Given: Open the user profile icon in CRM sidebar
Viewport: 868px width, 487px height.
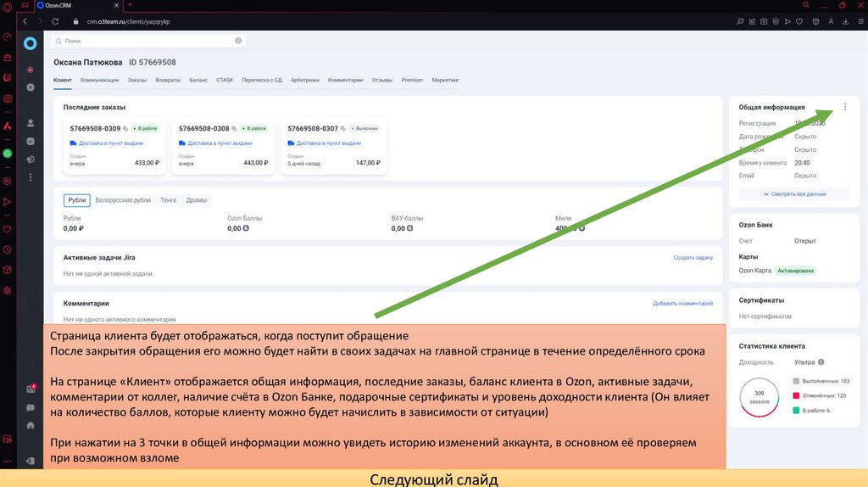Looking at the screenshot, I should pyautogui.click(x=31, y=123).
